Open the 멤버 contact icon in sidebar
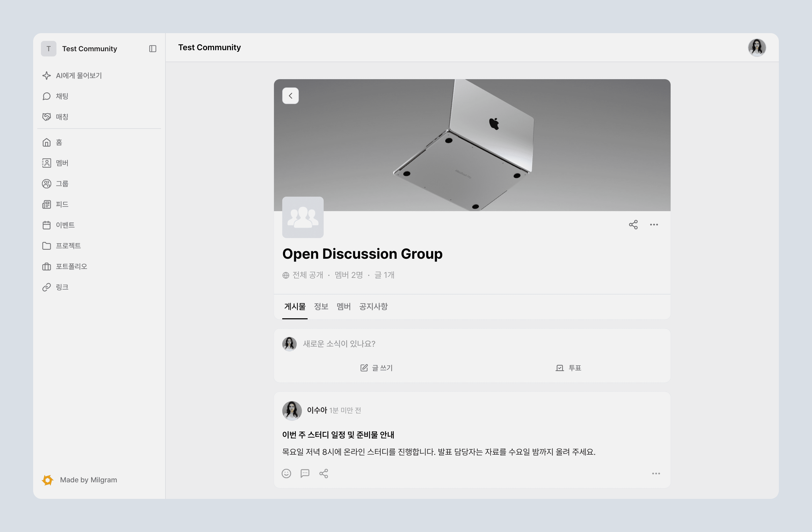Screen dimensions: 812x532 coord(46,163)
